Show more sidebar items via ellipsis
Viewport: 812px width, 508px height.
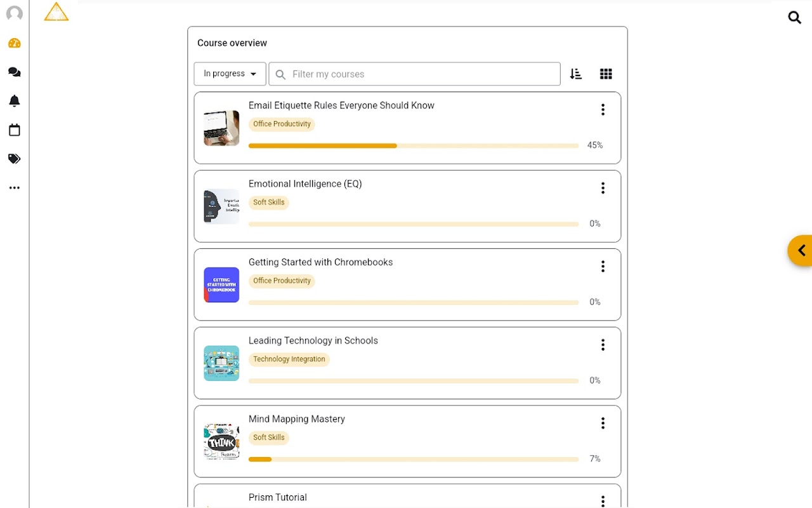click(x=15, y=188)
